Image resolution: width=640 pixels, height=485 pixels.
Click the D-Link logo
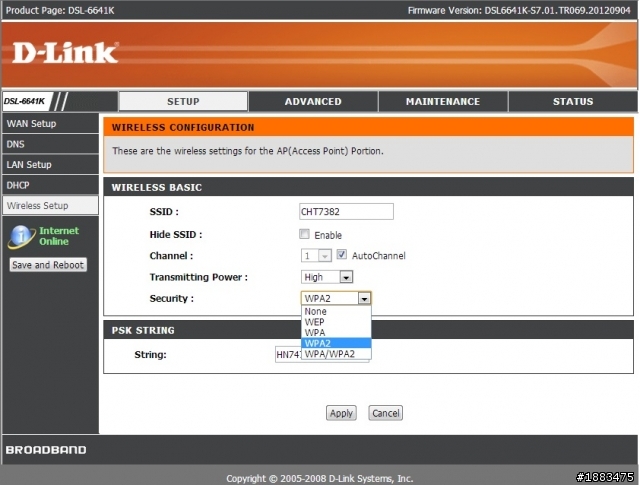(65, 53)
